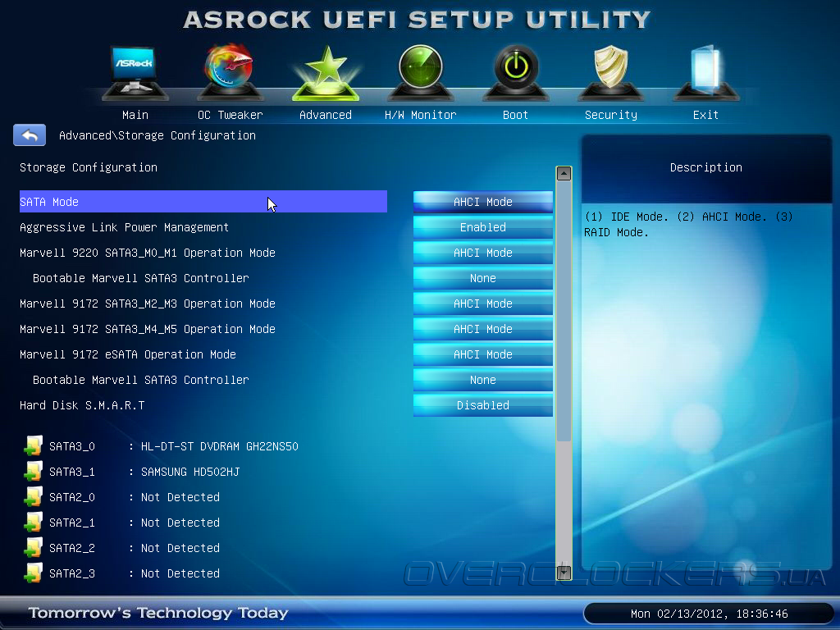
Task: Switch to the Boot tab label
Action: click(x=515, y=115)
